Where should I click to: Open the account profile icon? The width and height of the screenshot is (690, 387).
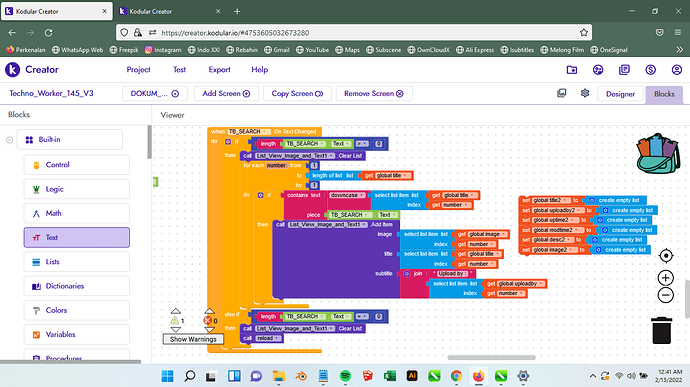click(676, 70)
